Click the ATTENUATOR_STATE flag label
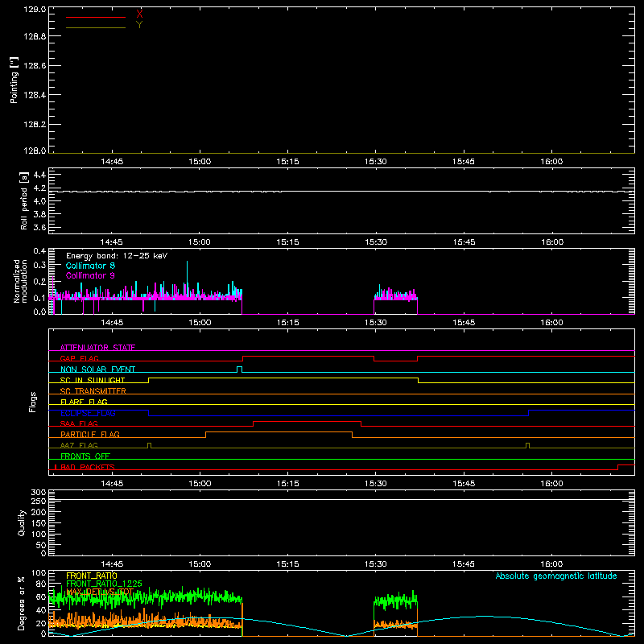Image resolution: width=644 pixels, height=644 pixels. point(97,348)
